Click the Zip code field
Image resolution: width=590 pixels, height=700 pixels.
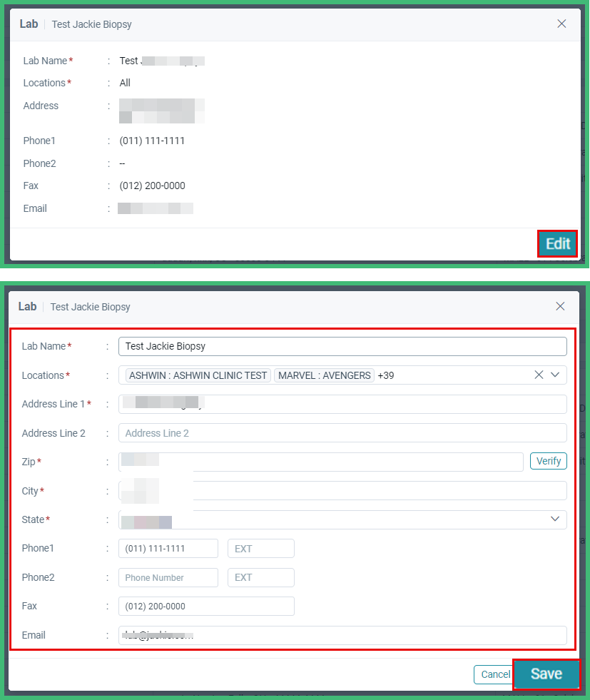tap(321, 461)
